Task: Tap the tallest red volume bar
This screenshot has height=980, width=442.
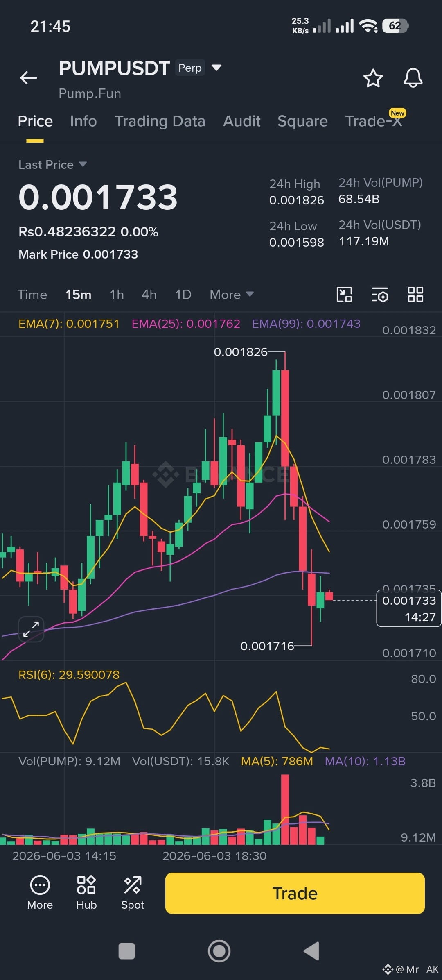Action: coord(285,809)
